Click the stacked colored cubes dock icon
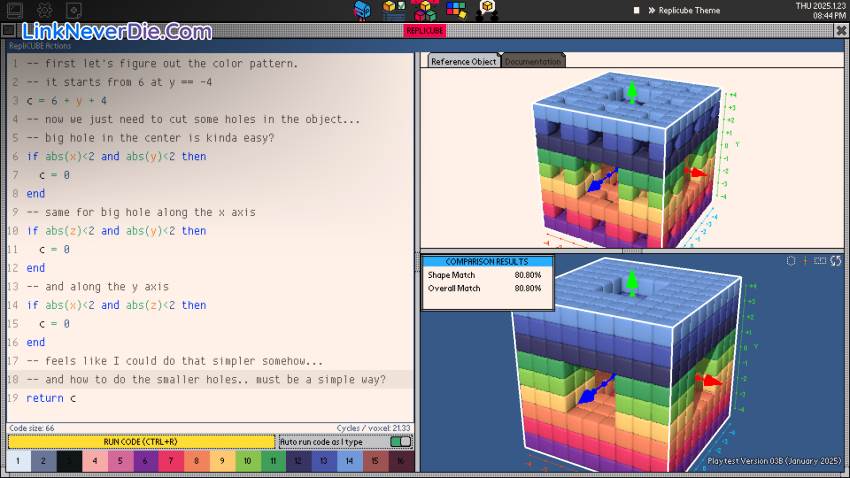 click(425, 10)
